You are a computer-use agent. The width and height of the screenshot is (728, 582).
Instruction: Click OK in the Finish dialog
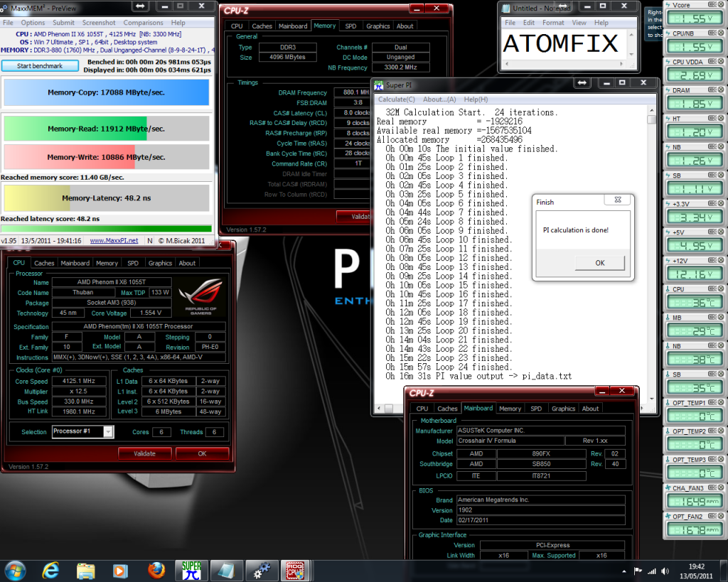point(600,263)
